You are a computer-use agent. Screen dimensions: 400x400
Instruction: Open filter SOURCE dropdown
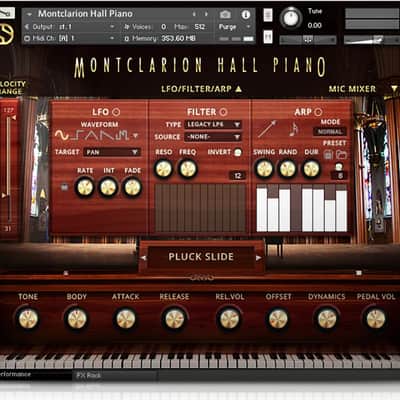[213, 137]
